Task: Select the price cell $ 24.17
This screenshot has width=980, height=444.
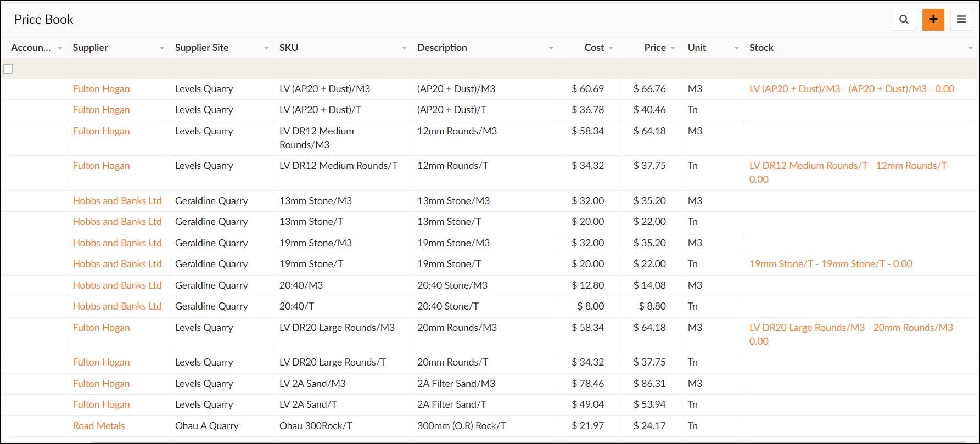Action: click(x=649, y=426)
